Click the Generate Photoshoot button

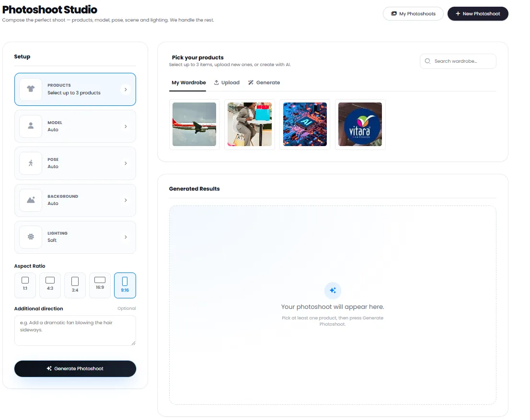click(x=75, y=368)
